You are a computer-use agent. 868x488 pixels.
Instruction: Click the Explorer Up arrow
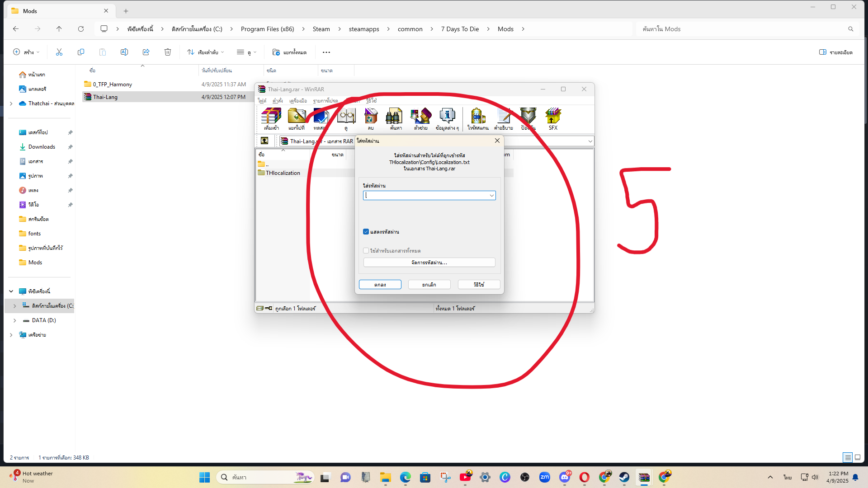(x=59, y=29)
